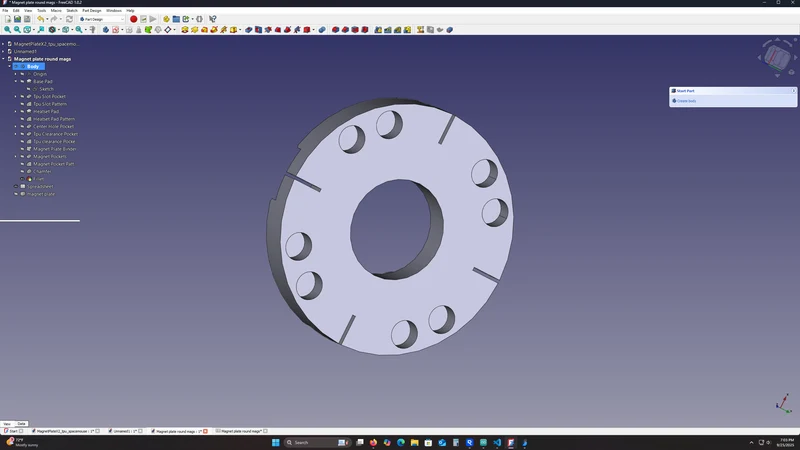
Task: Open the File menu
Action: tap(5, 10)
